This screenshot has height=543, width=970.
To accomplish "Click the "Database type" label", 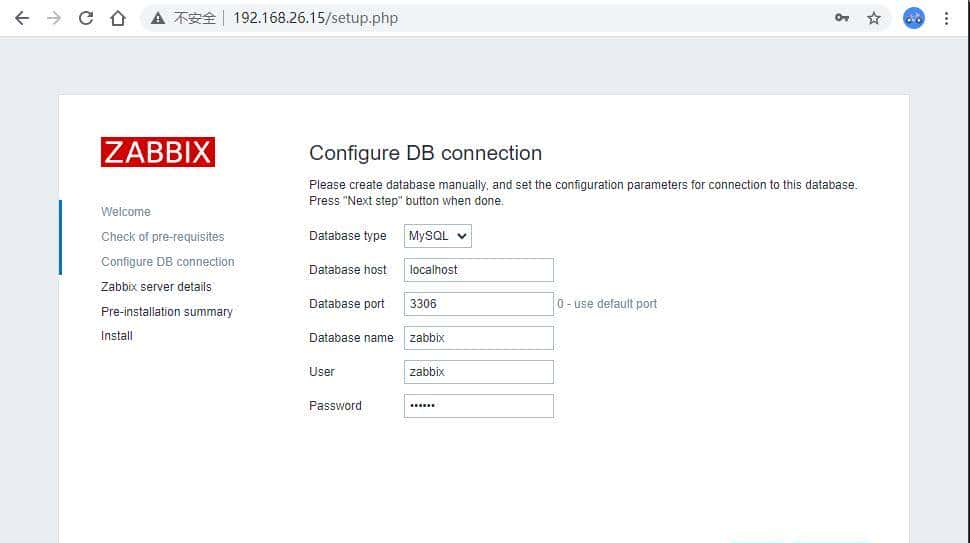I will [348, 236].
